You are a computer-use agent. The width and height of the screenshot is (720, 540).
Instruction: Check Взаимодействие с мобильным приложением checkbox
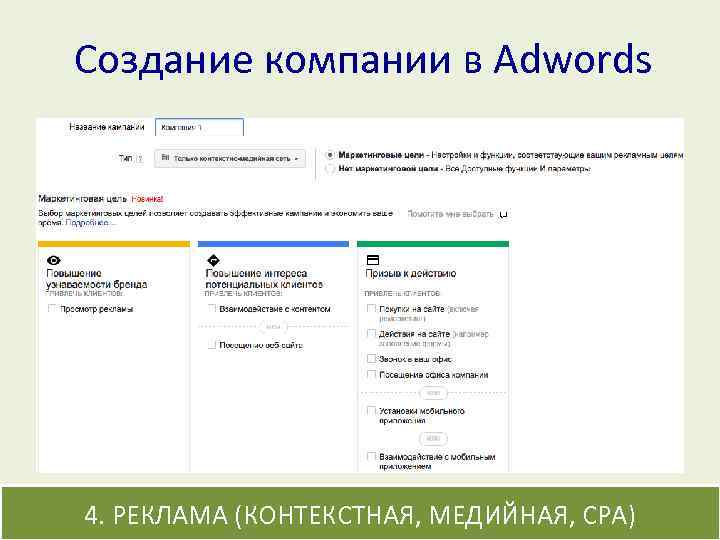coord(371,456)
